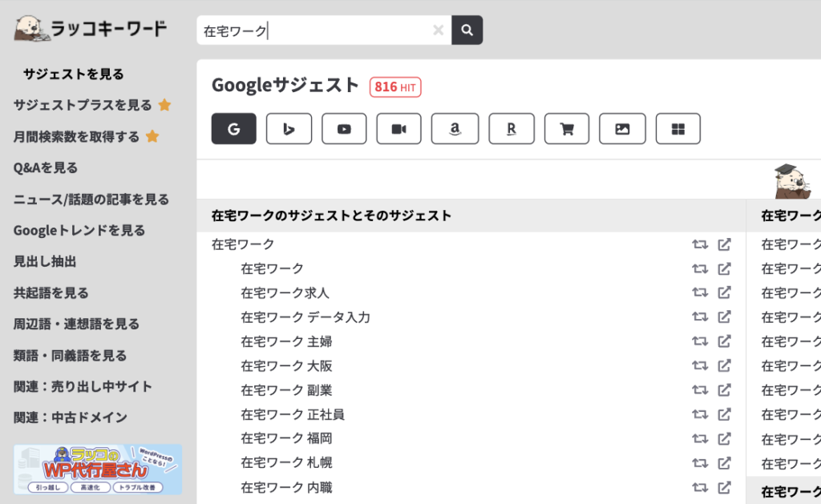Open ニュース/話題の記事を見る in the sidebar
Image resolution: width=821 pixels, height=504 pixels.
click(91, 200)
